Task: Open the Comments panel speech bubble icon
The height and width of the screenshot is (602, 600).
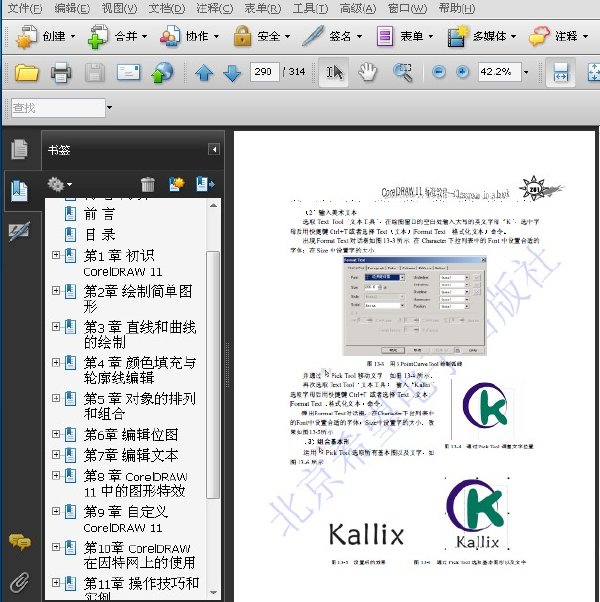Action: click(x=20, y=542)
